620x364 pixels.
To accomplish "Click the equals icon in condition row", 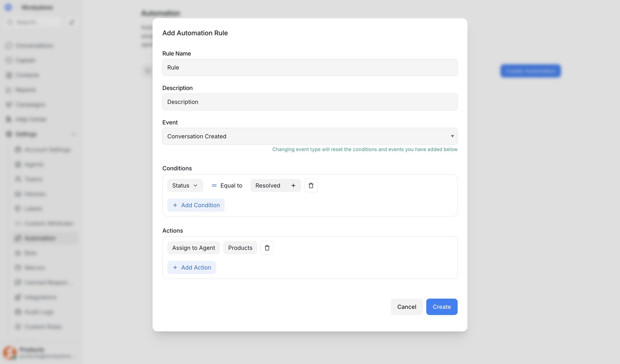I will pos(214,185).
